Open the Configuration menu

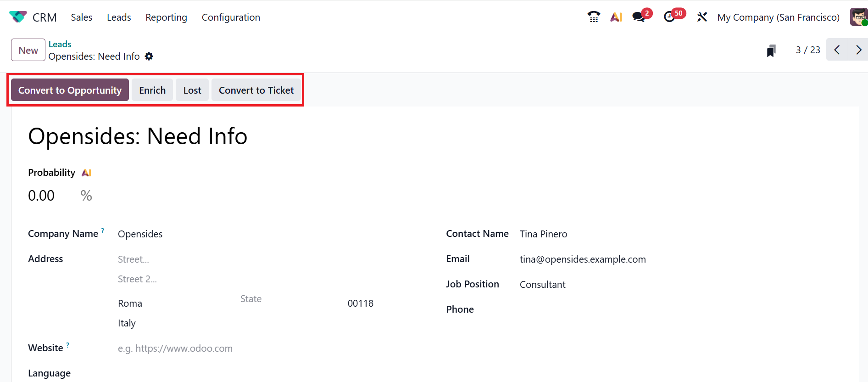coord(231,17)
